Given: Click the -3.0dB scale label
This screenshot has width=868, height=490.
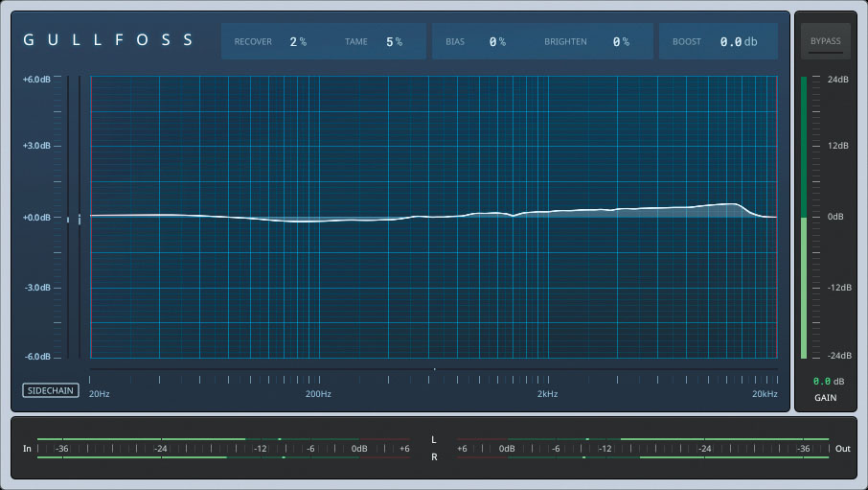Looking at the screenshot, I should (x=37, y=287).
